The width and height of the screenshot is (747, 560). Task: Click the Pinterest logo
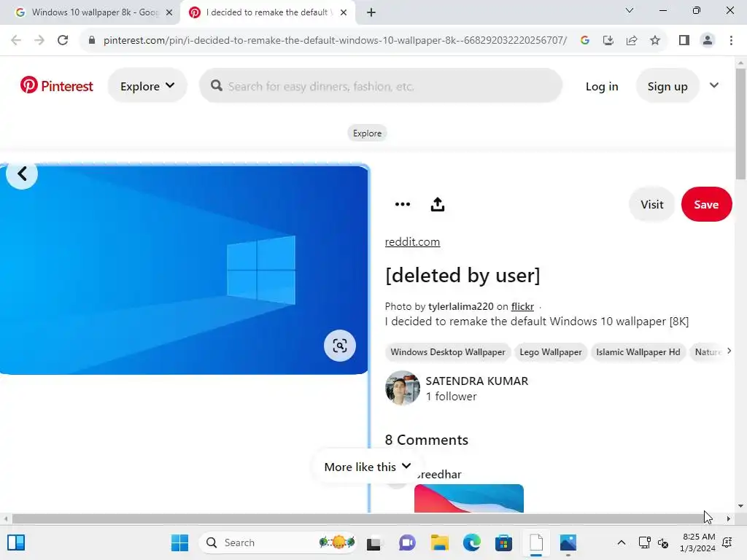(x=57, y=86)
